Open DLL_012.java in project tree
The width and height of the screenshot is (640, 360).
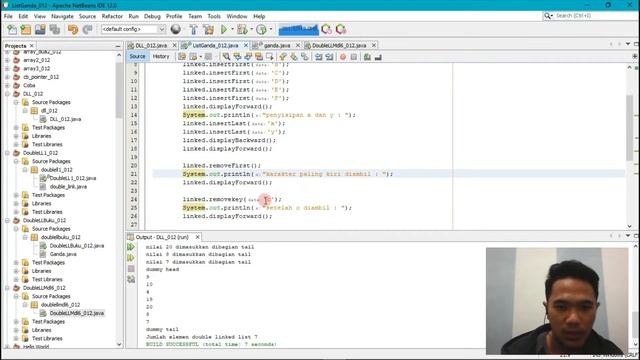tap(65, 119)
